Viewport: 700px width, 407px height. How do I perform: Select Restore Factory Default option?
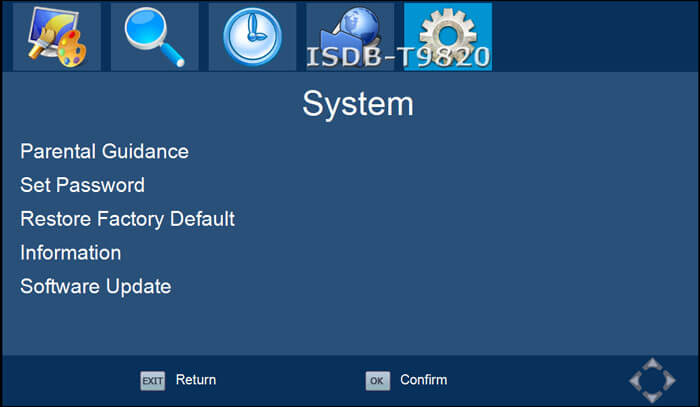click(x=127, y=219)
